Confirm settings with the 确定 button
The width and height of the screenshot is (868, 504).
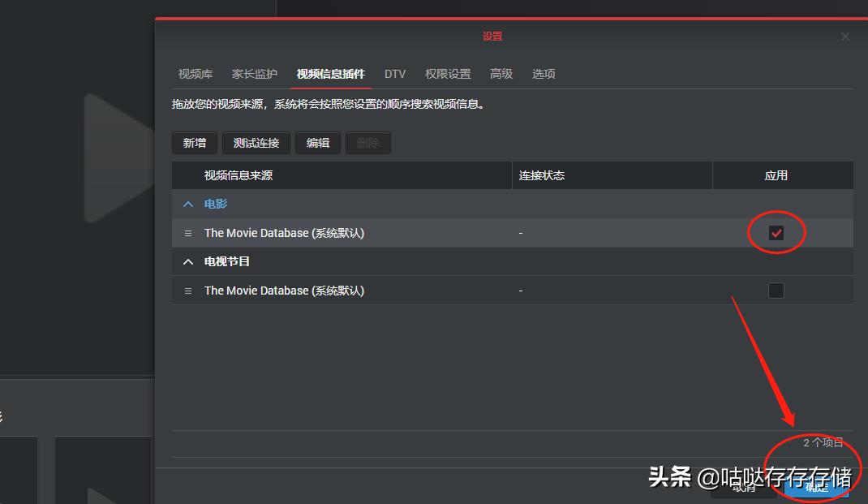[816, 488]
